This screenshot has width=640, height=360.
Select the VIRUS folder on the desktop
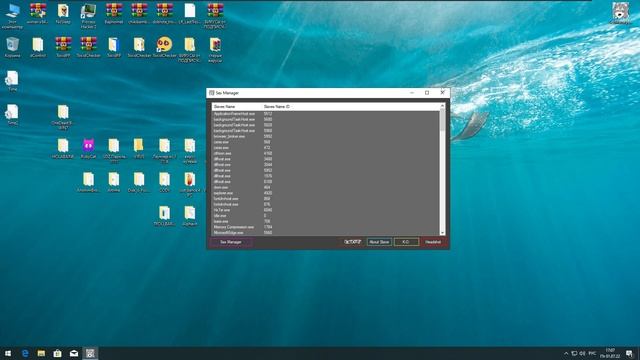click(x=139, y=148)
